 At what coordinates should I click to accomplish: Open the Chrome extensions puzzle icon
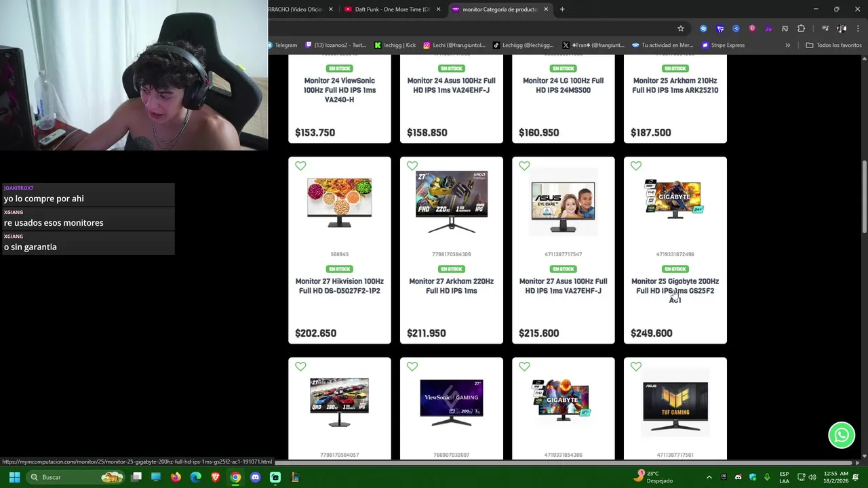pyautogui.click(x=802, y=28)
